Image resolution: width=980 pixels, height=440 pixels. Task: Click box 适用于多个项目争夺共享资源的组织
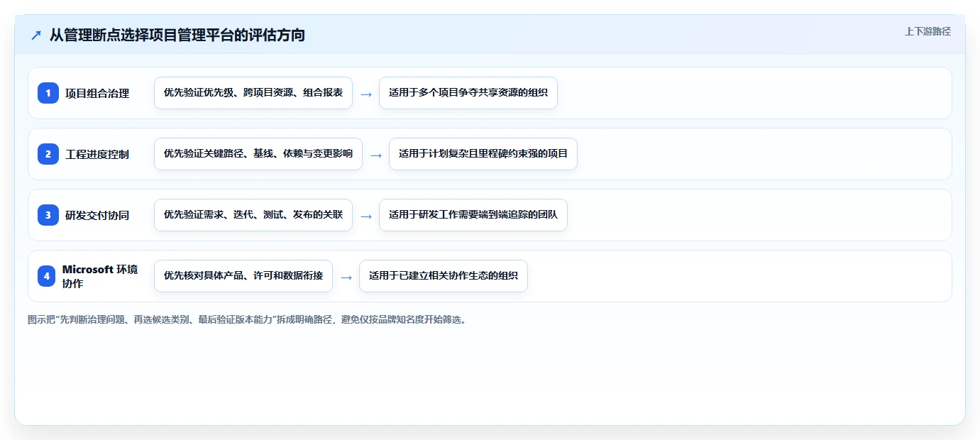[468, 93]
